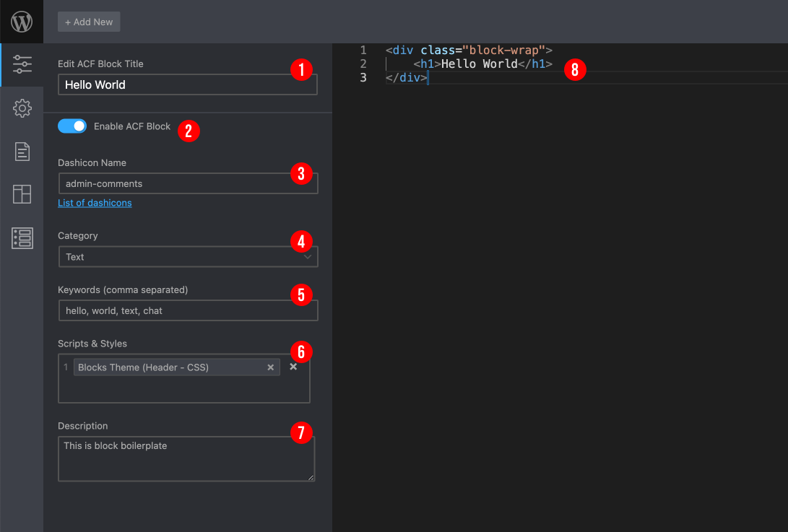Click the Dashicon Name input field

tap(188, 183)
